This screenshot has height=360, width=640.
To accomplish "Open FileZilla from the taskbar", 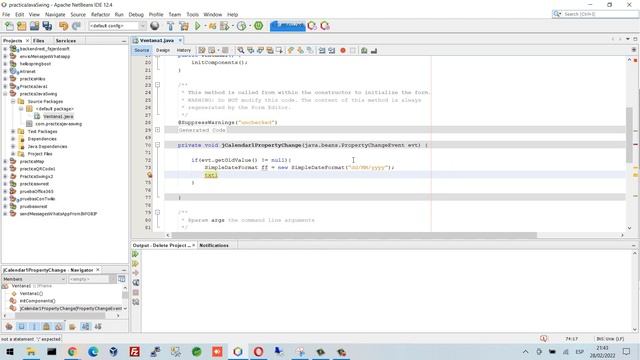I will click(134, 351).
